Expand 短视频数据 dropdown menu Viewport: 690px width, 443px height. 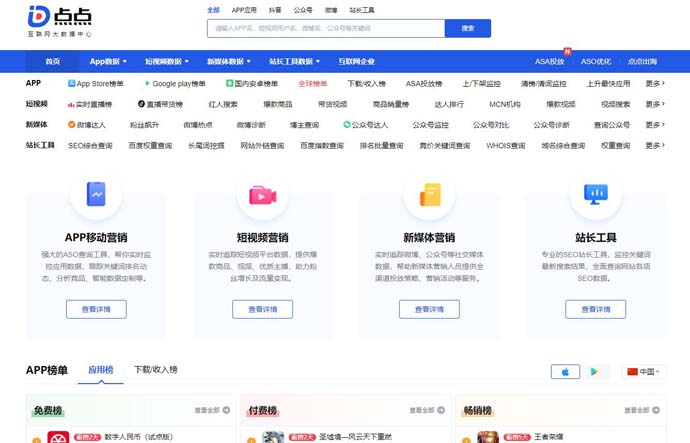(167, 61)
